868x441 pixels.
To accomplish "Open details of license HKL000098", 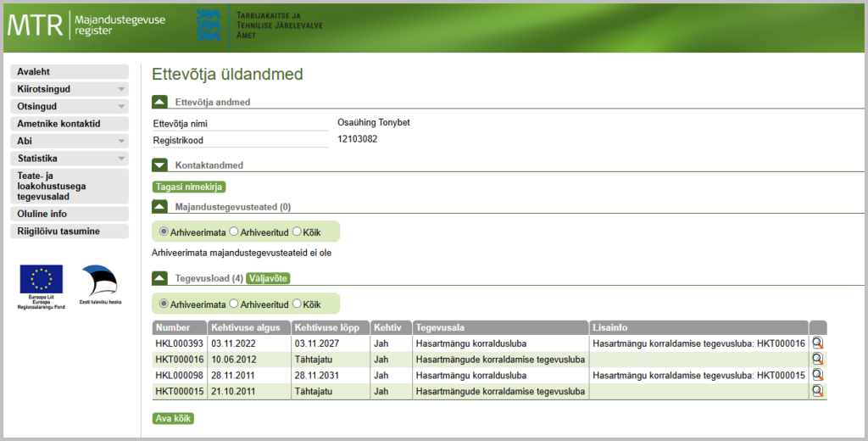I will click(818, 375).
